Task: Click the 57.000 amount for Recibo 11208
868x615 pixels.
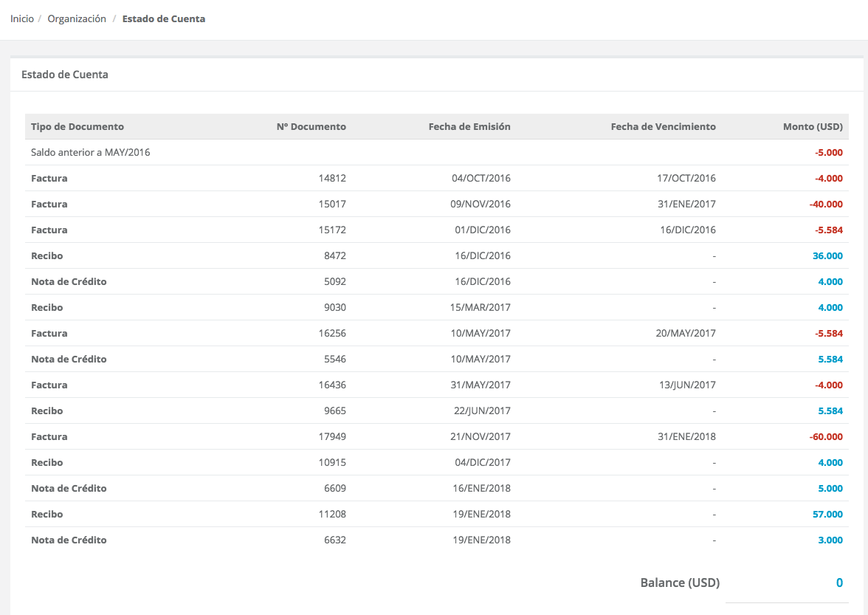Action: (827, 514)
